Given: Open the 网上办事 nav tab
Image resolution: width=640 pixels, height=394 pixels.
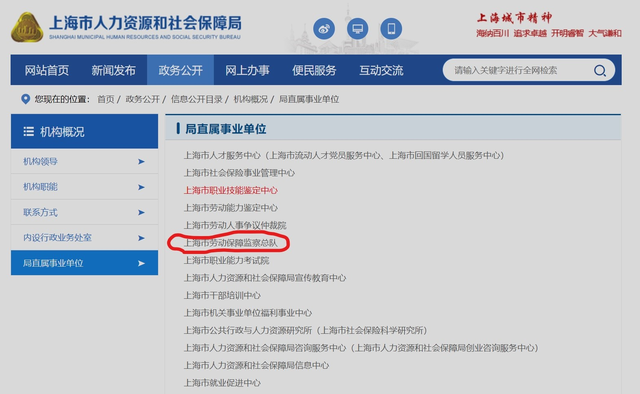Looking at the screenshot, I should pos(247,70).
